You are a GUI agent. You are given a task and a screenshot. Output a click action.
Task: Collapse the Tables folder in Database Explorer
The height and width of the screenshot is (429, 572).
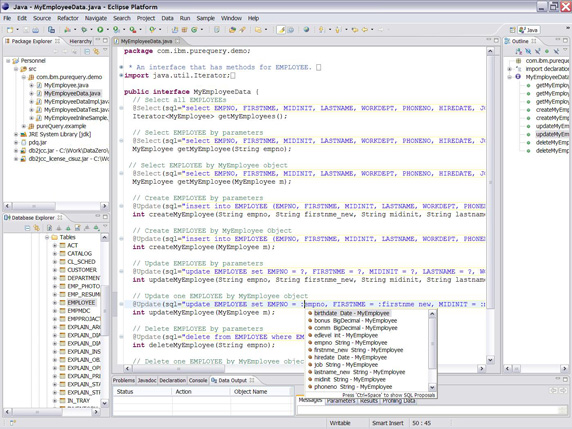(47, 237)
